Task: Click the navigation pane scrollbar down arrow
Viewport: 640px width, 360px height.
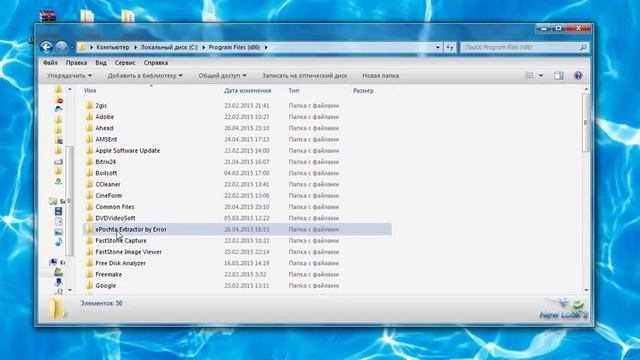Action: [x=70, y=290]
